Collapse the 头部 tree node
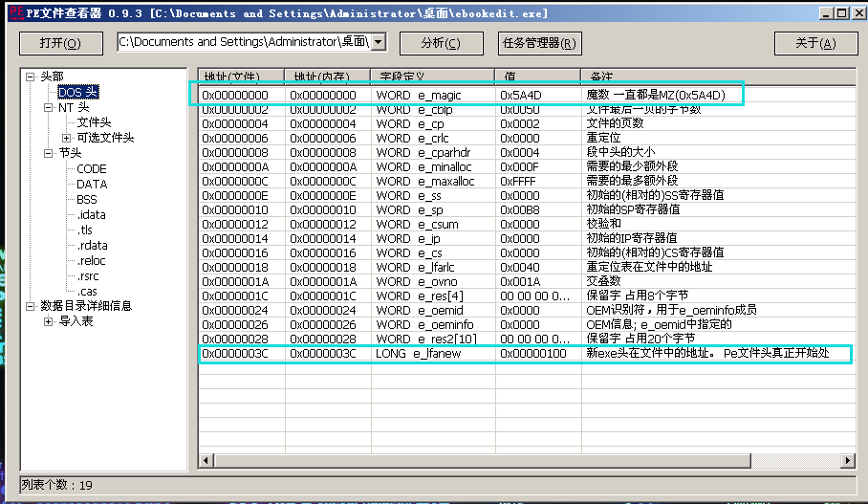 (31, 77)
